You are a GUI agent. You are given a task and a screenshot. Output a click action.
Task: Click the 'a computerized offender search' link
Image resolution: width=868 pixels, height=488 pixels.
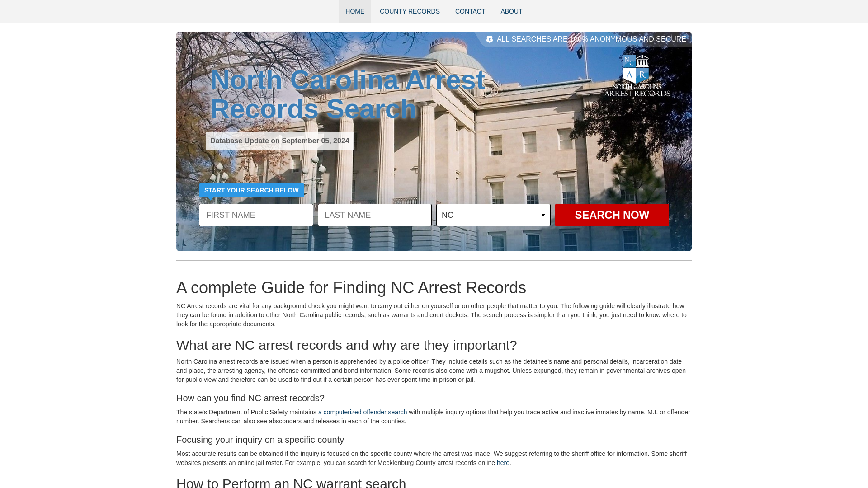point(363,412)
